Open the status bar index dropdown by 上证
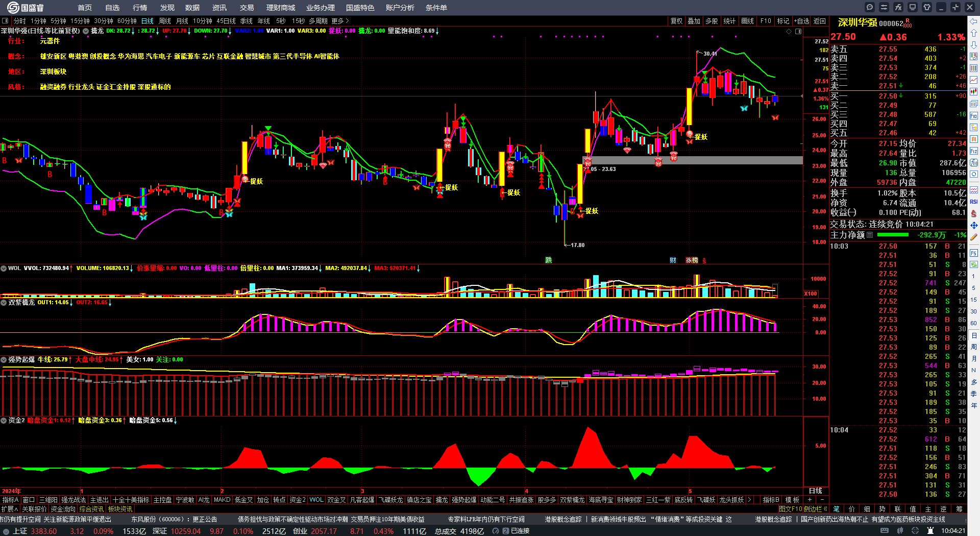 pos(6,531)
